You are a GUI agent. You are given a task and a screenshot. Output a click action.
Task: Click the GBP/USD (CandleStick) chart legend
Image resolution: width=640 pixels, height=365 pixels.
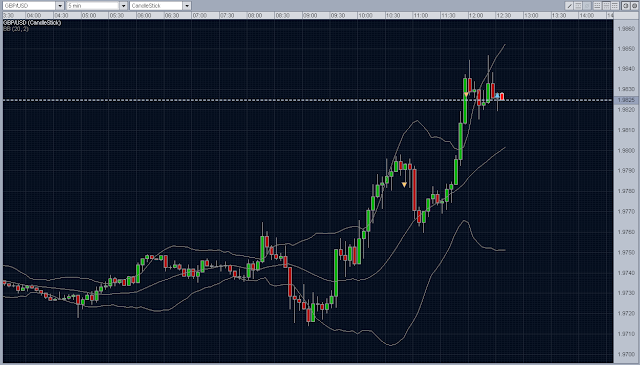pyautogui.click(x=32, y=23)
